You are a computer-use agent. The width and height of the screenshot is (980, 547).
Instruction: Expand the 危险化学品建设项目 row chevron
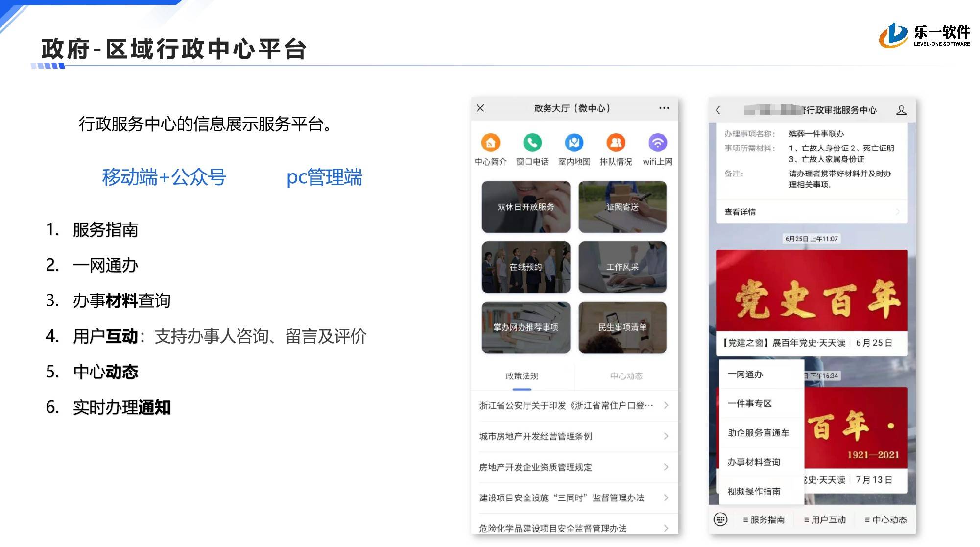(666, 528)
